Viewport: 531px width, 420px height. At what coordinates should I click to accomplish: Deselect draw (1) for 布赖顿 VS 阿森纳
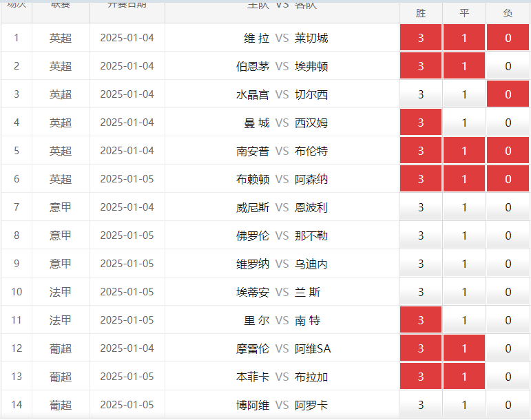point(464,179)
